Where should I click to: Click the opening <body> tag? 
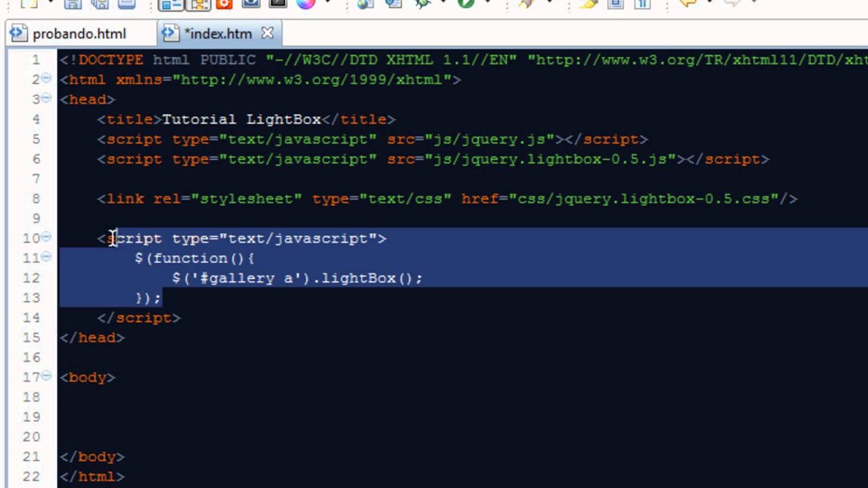pyautogui.click(x=87, y=377)
